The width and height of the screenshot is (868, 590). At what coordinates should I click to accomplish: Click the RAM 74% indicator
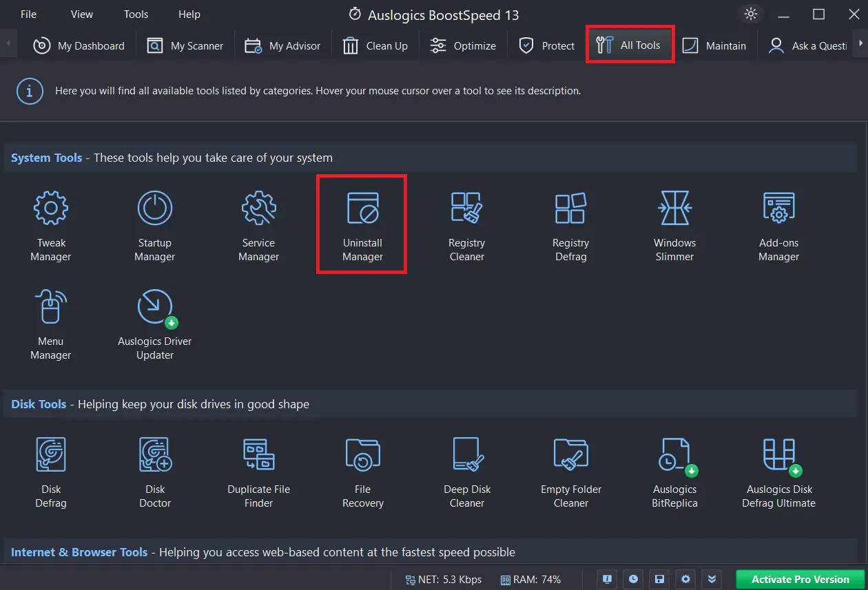530,580
